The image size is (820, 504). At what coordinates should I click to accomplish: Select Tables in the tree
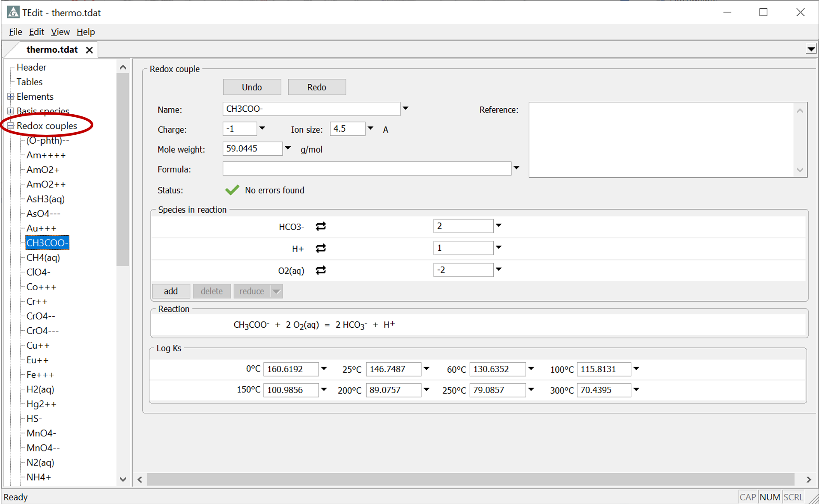point(30,82)
